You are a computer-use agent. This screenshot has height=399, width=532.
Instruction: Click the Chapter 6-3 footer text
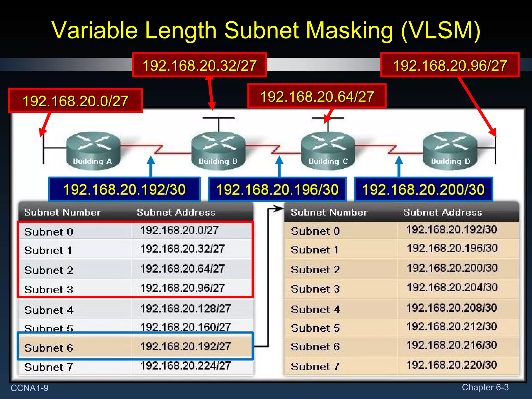click(485, 387)
